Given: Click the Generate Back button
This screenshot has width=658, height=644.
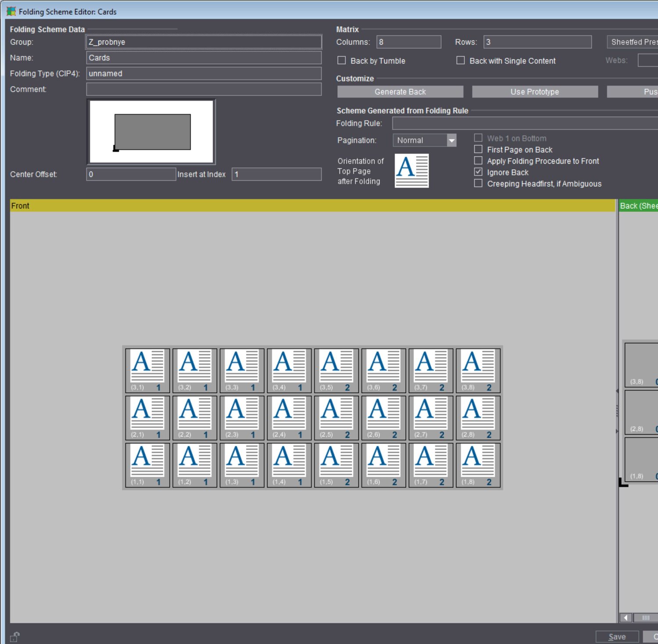Looking at the screenshot, I should point(400,92).
